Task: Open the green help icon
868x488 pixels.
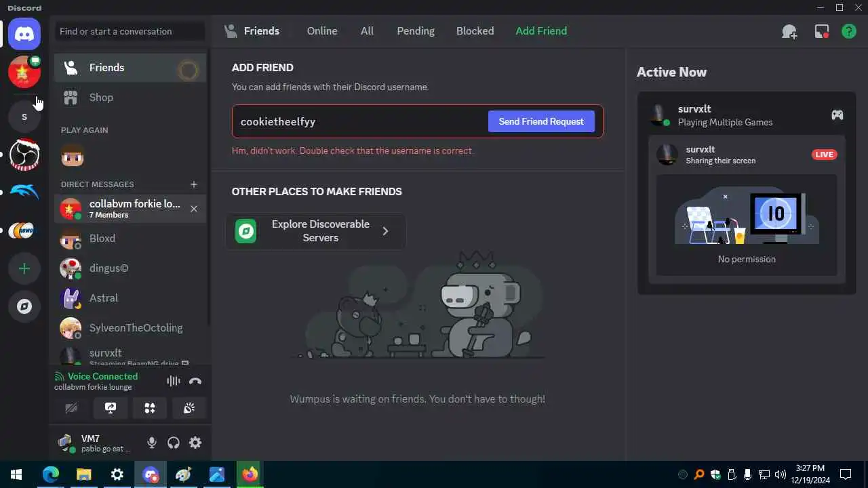Action: pos(849,31)
